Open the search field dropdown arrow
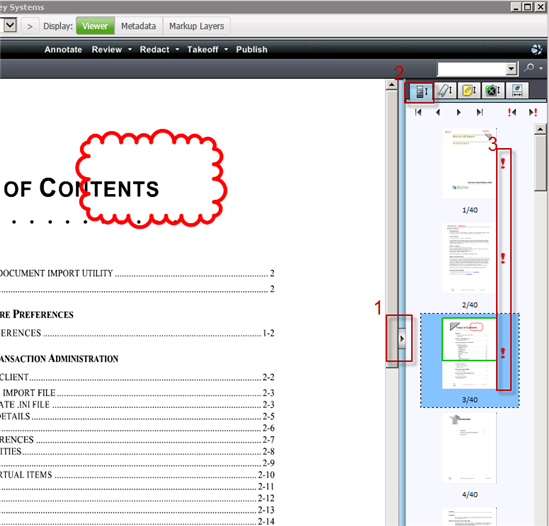The height and width of the screenshot is (526, 549). [511, 69]
